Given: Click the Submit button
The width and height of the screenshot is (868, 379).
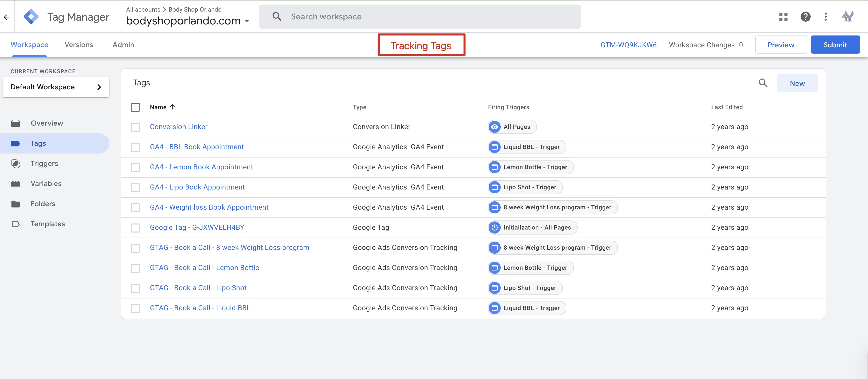Looking at the screenshot, I should pos(835,45).
